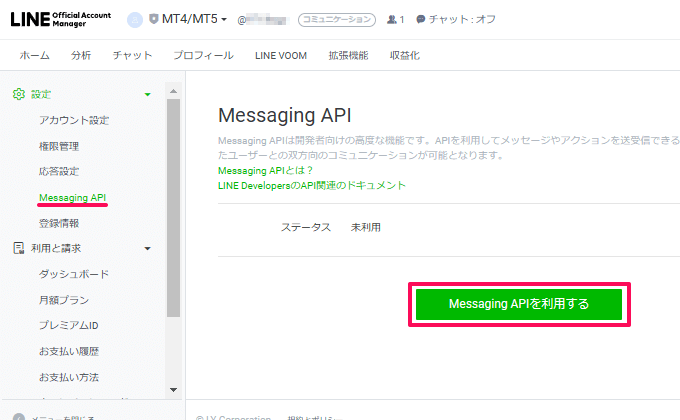Viewport: 680px width, 420px height.
Task: Open ダッシュボード in sidebar
Action: pyautogui.click(x=74, y=274)
